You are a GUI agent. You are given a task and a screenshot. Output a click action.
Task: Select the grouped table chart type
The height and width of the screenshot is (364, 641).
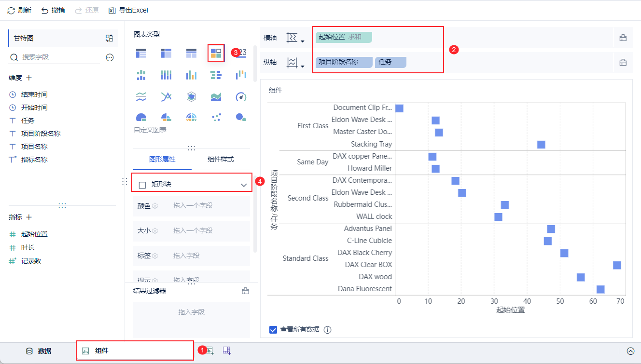click(x=141, y=53)
